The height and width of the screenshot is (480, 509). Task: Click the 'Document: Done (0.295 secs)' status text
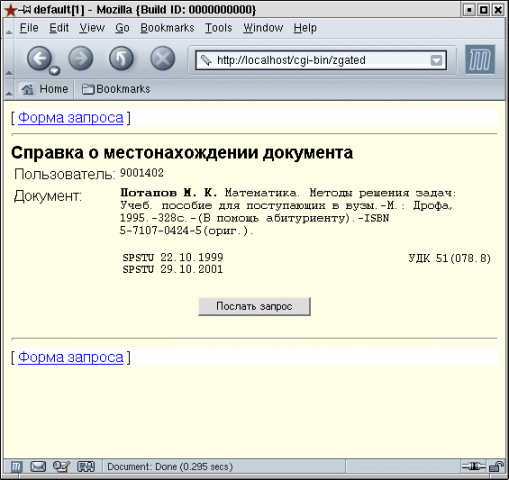click(170, 467)
